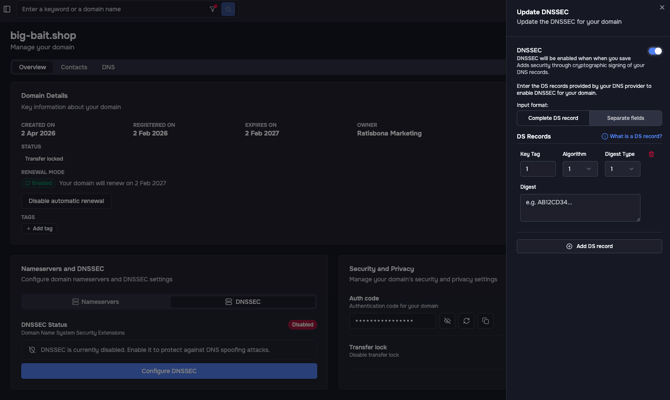This screenshot has width=670, height=400.
Task: Open the What is a DS record link
Action: (x=635, y=136)
